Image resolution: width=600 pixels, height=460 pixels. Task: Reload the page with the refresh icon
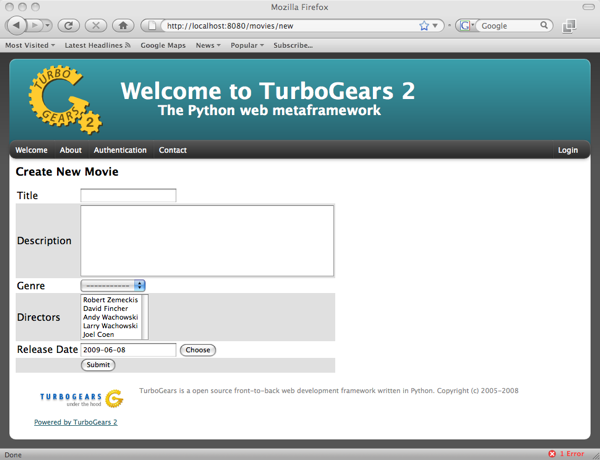tap(68, 26)
